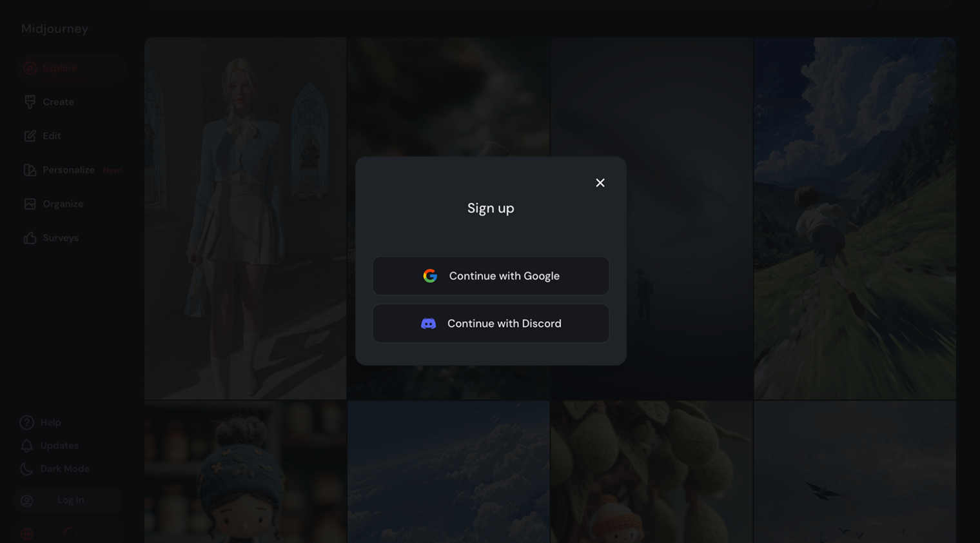Open the Midjourney home logo link
The width and height of the screenshot is (980, 543).
click(x=54, y=28)
